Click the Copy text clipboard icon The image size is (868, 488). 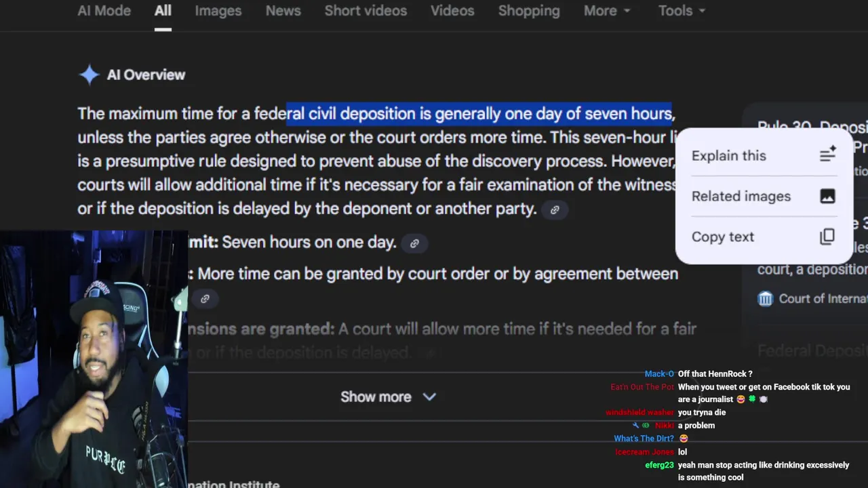click(827, 237)
